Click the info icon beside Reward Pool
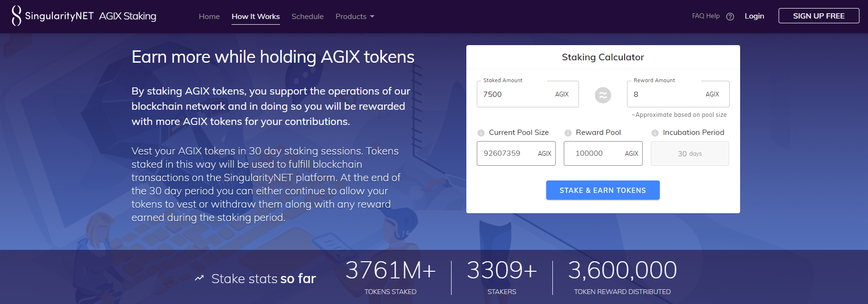 568,133
